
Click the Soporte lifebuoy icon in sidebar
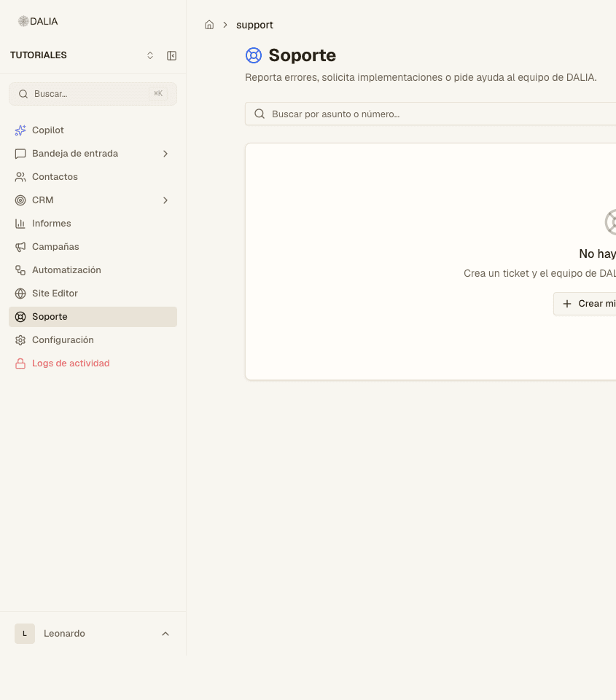click(20, 317)
